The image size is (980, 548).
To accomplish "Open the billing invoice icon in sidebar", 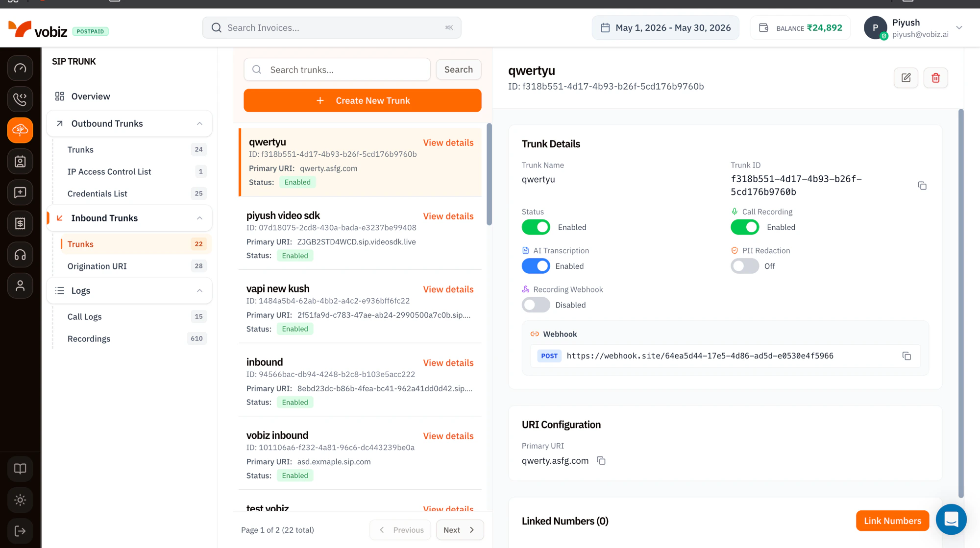I will pyautogui.click(x=20, y=223).
